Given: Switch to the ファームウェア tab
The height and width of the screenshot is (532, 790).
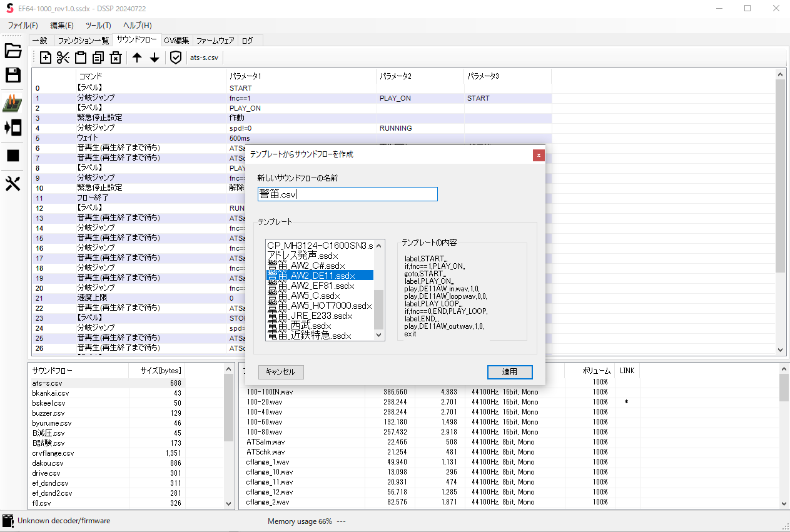Looking at the screenshot, I should tap(215, 41).
